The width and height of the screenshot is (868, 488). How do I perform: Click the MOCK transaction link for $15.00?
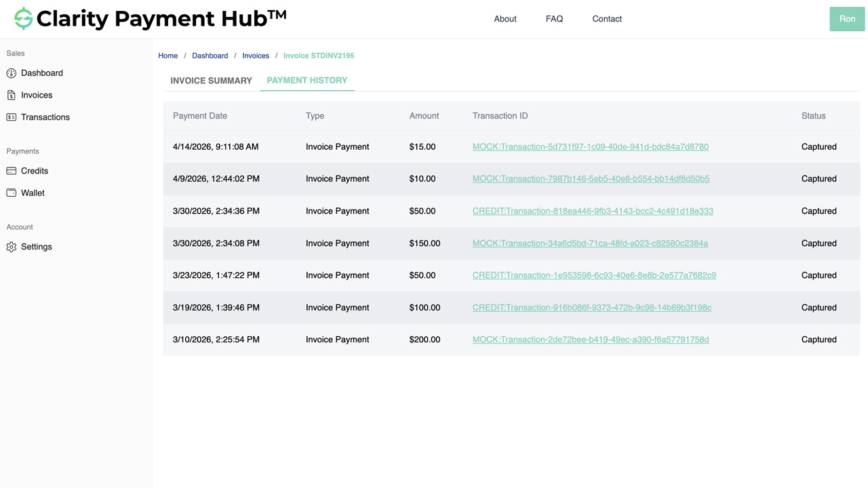(x=591, y=146)
